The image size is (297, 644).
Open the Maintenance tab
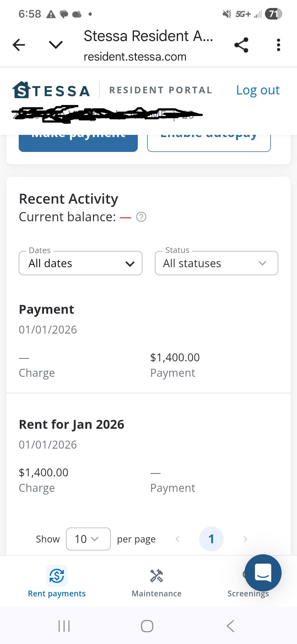(156, 581)
